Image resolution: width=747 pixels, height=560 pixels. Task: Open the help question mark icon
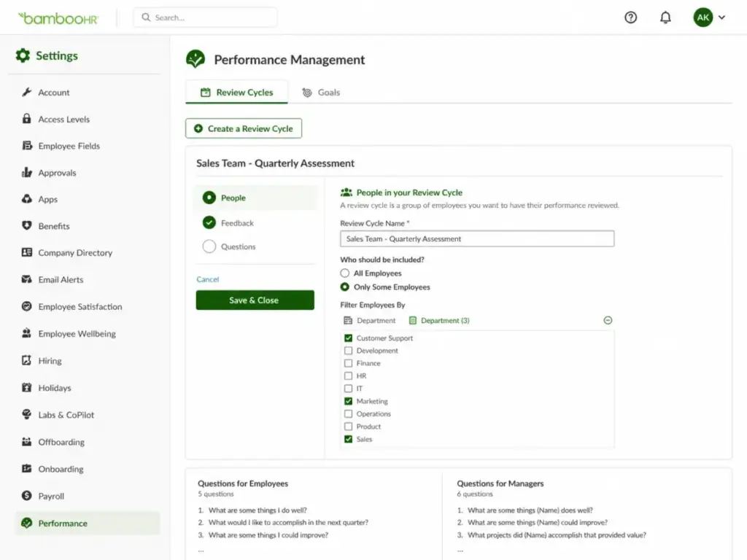631,17
